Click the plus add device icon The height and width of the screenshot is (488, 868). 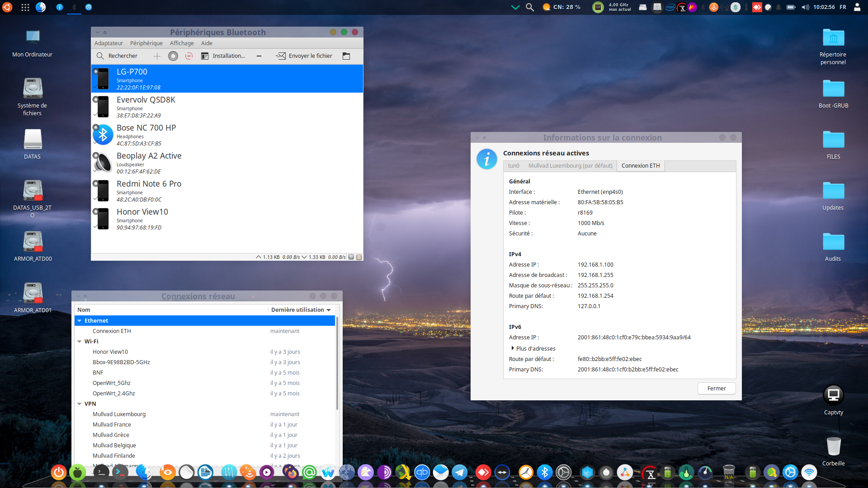pyautogui.click(x=157, y=56)
